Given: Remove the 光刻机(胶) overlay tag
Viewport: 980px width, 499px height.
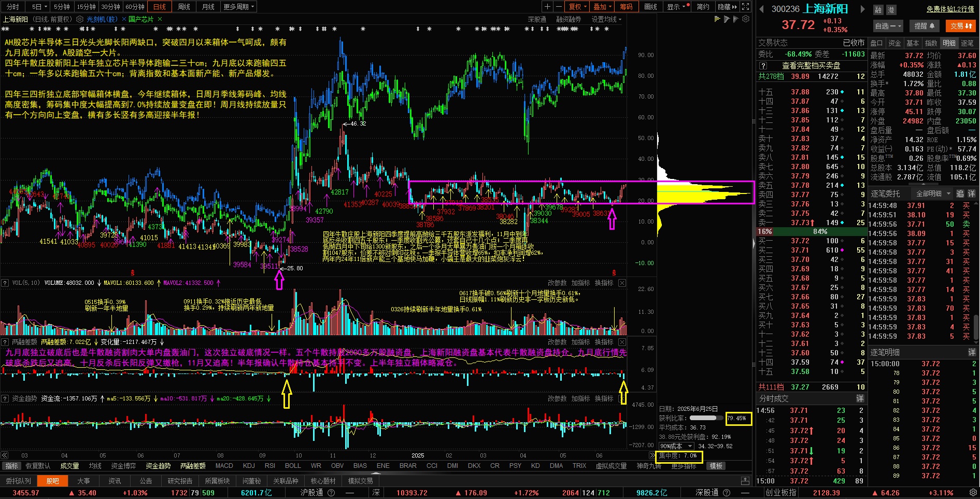Looking at the screenshot, I should coord(123,19).
